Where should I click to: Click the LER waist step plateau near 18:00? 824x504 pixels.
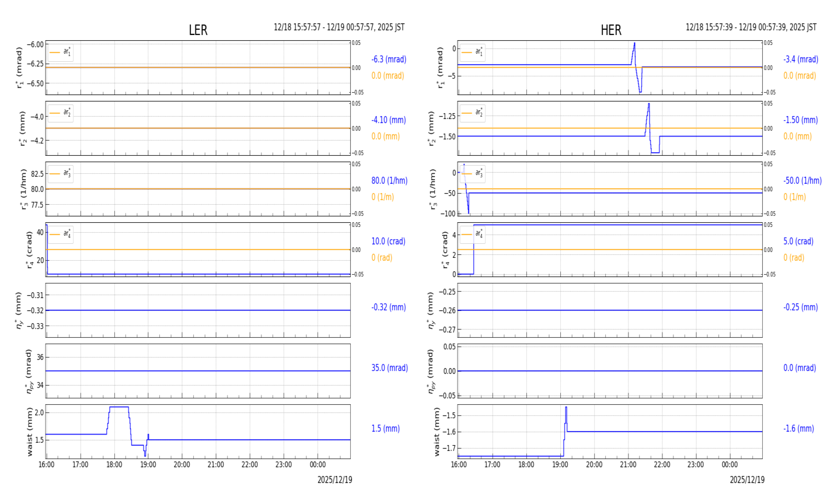click(119, 407)
